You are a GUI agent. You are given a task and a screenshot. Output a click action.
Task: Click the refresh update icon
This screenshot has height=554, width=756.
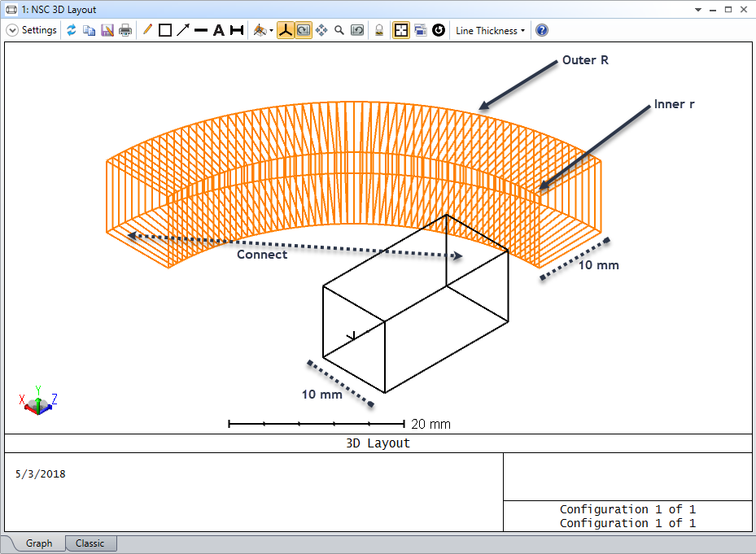pos(72,30)
